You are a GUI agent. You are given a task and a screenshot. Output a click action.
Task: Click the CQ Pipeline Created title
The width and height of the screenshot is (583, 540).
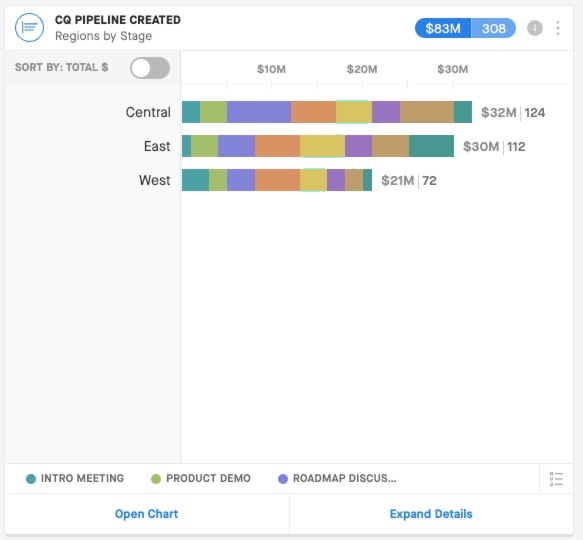coord(118,20)
